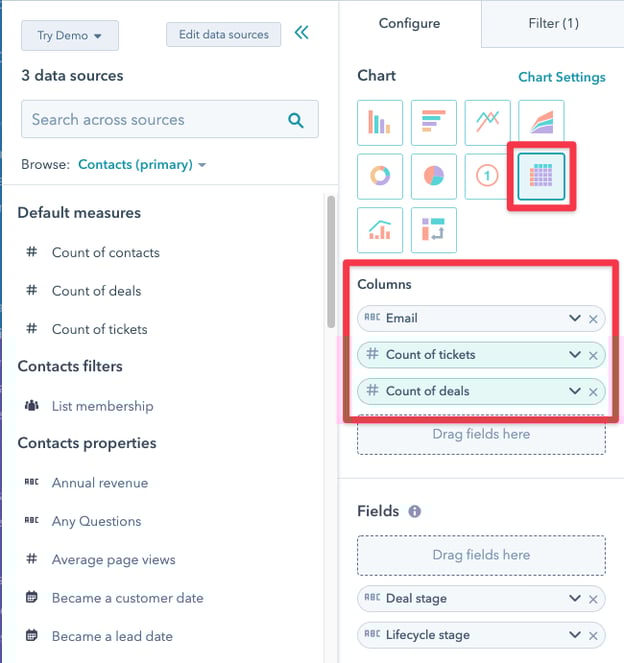Select the donut chart type
Viewport: 624px width, 663px height.
point(380,176)
